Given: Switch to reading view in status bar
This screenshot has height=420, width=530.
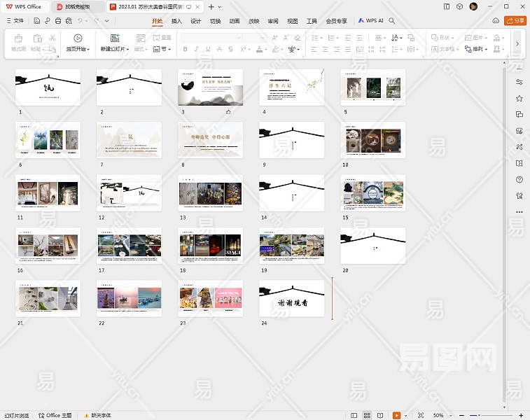Looking at the screenshot, I should coord(381,415).
